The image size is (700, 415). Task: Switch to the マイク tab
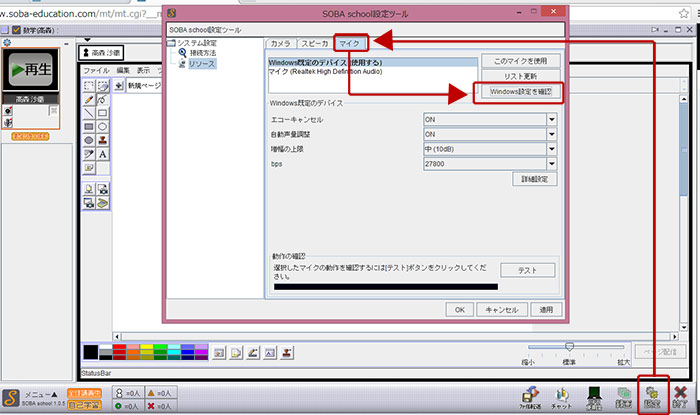[x=349, y=43]
